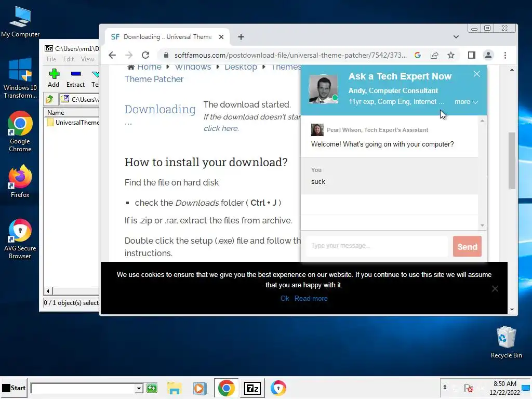
Task: Click the taskbar address input box
Action: click(83, 388)
